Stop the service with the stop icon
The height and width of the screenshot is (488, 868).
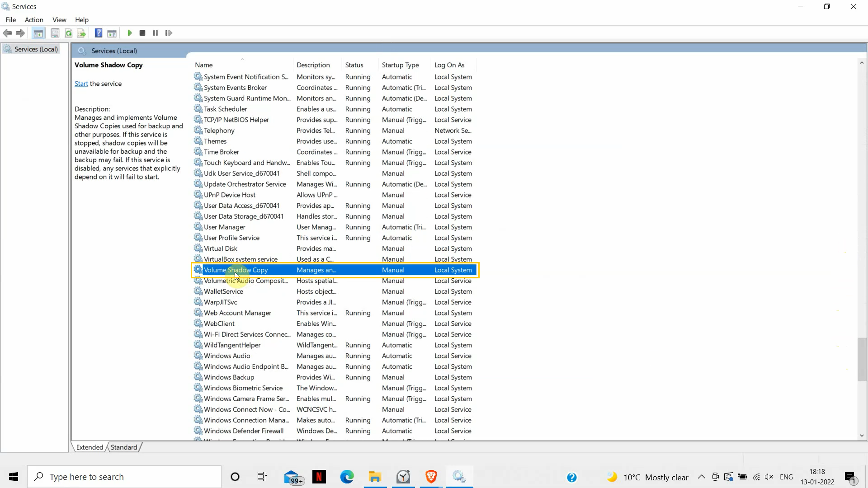pos(142,33)
